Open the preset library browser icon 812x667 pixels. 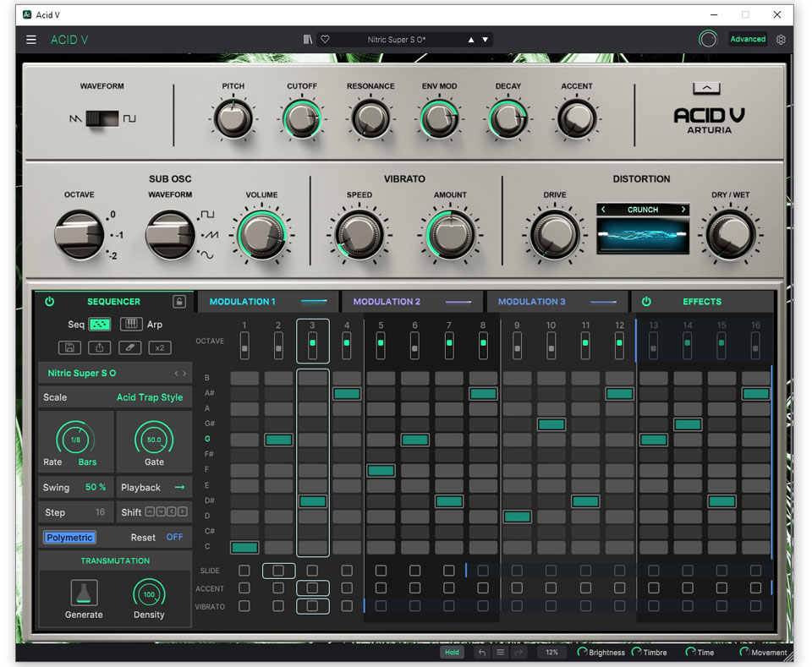[x=308, y=40]
